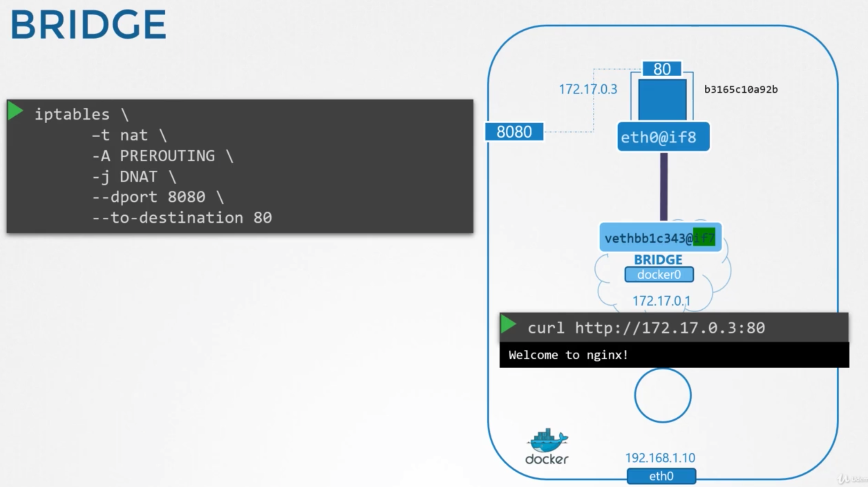
Task: Click the green highlight on vethbb1c343 label
Action: 704,237
